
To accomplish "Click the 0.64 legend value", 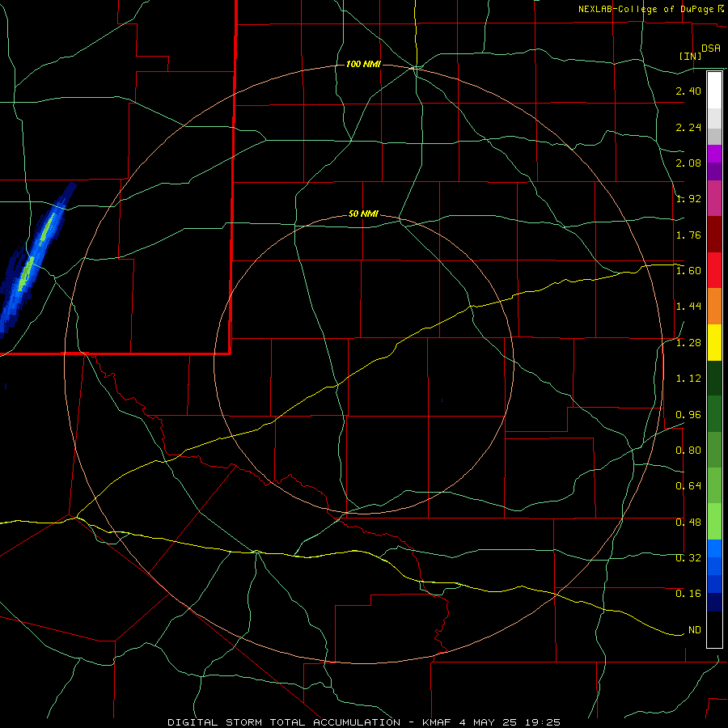I will (x=688, y=486).
